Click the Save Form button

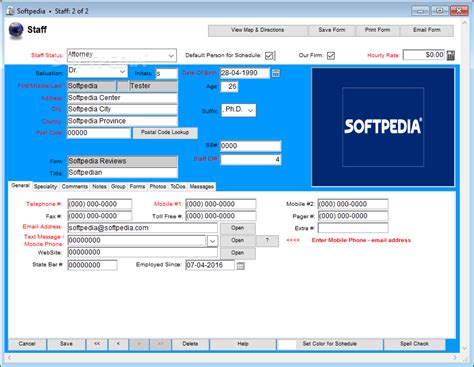pos(332,30)
